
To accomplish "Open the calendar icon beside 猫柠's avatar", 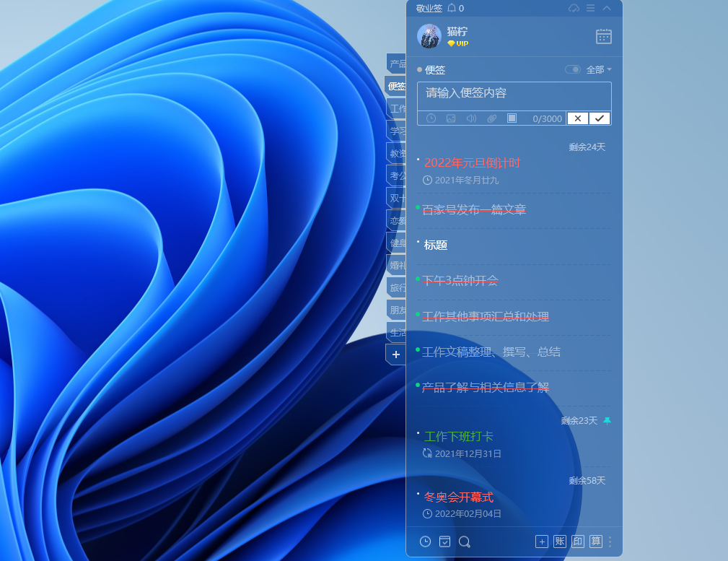I will [x=604, y=36].
